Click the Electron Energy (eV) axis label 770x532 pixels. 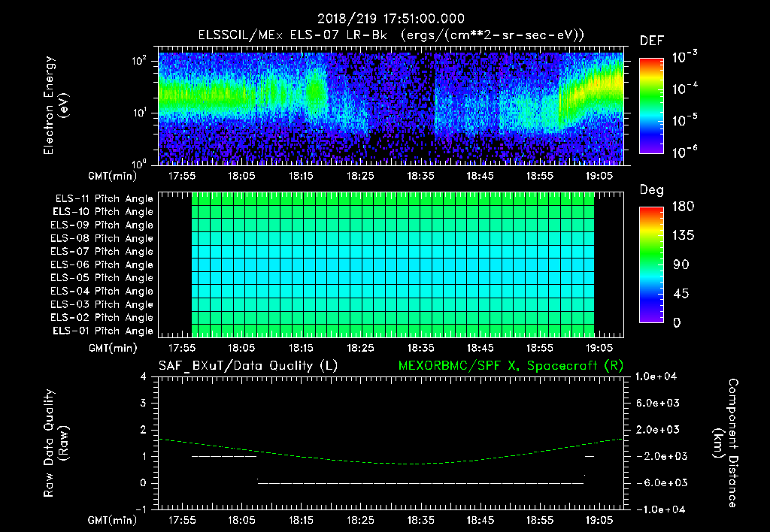(56, 105)
